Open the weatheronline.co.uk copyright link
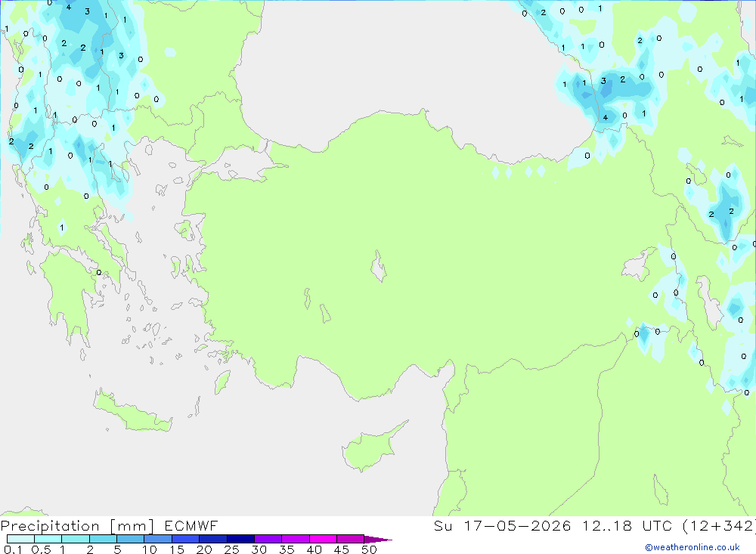The height and width of the screenshot is (554, 756). (692, 547)
